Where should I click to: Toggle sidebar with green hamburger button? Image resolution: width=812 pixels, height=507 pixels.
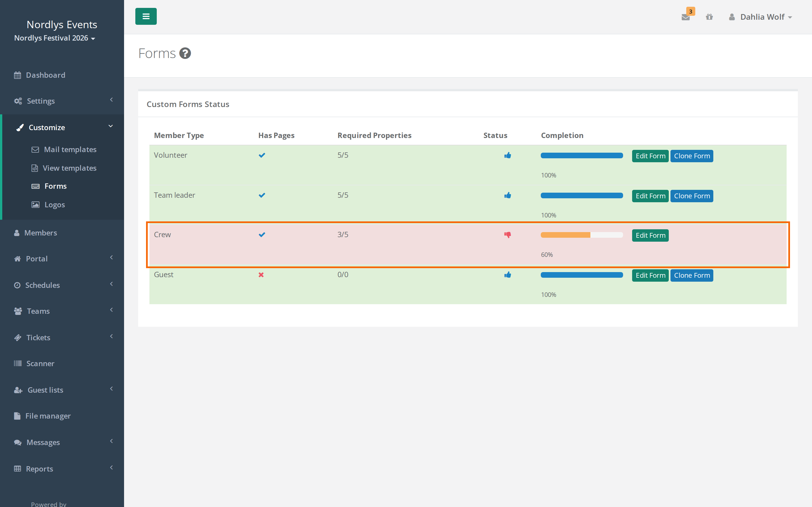(x=146, y=16)
